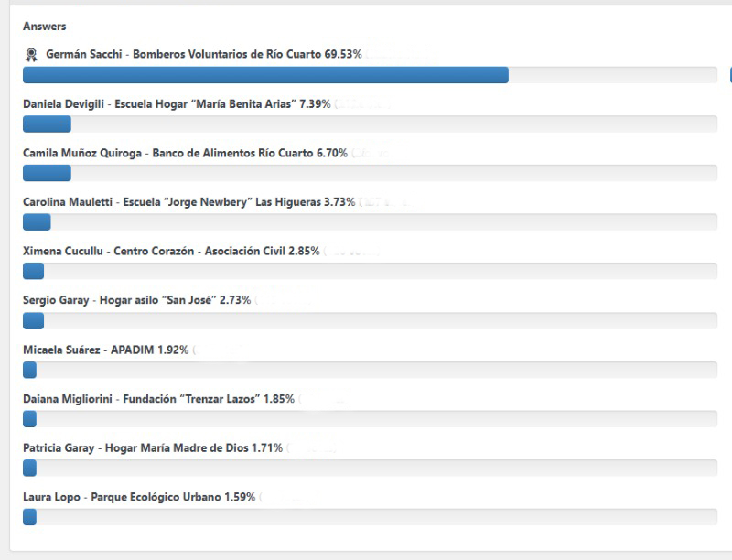Select Ximena Cucullu - Centro Corazón answer text
This screenshot has width=732, height=560.
pos(171,251)
